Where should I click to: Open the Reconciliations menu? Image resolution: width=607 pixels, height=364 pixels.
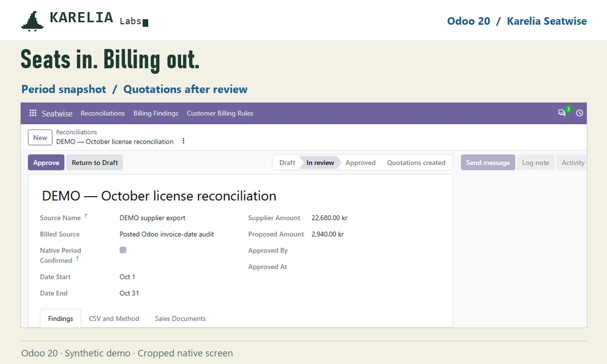point(103,113)
